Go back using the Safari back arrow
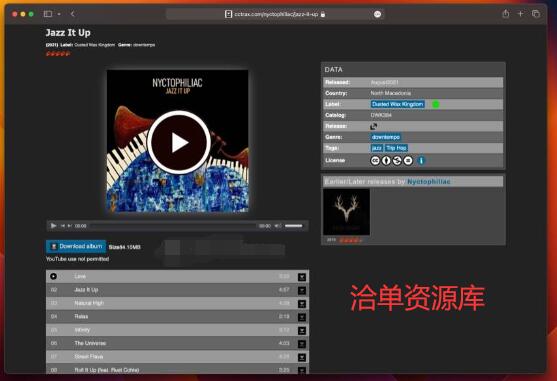 tap(72, 14)
